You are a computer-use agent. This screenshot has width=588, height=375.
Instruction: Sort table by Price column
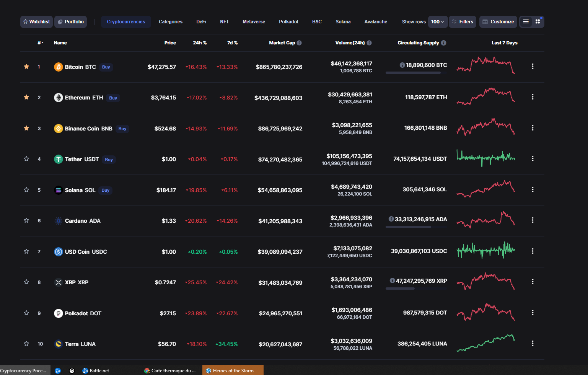tap(170, 43)
